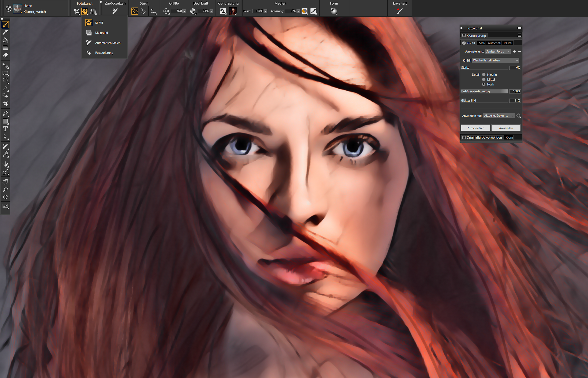Open the Voreinstellung preset dropdown
The width and height of the screenshot is (588, 378).
click(497, 51)
